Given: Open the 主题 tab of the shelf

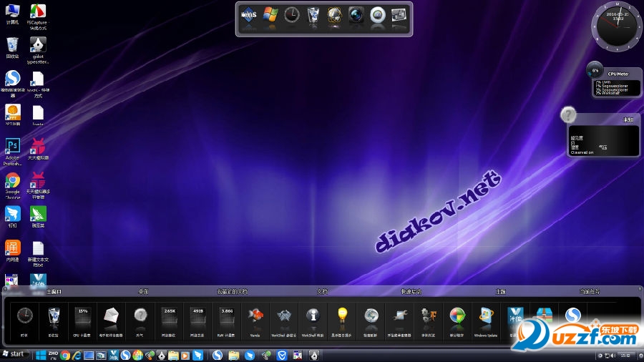Looking at the screenshot, I should 501,292.
